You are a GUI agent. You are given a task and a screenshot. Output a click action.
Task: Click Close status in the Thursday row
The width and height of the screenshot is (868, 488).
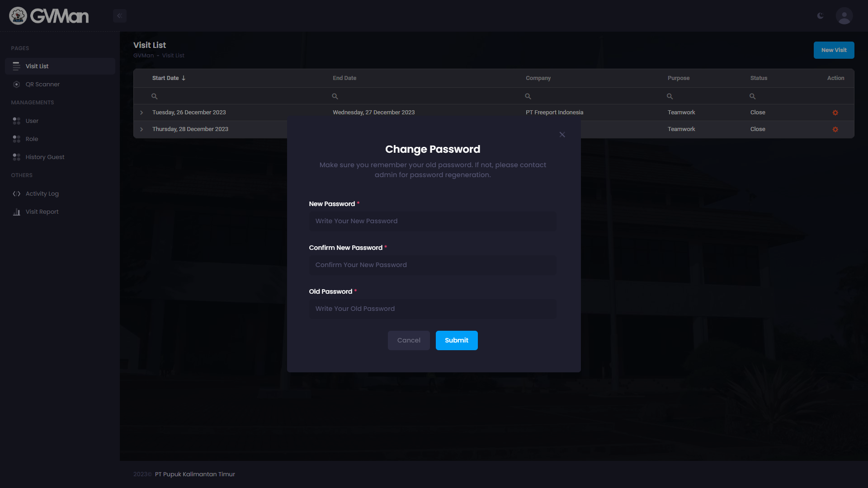coord(758,129)
